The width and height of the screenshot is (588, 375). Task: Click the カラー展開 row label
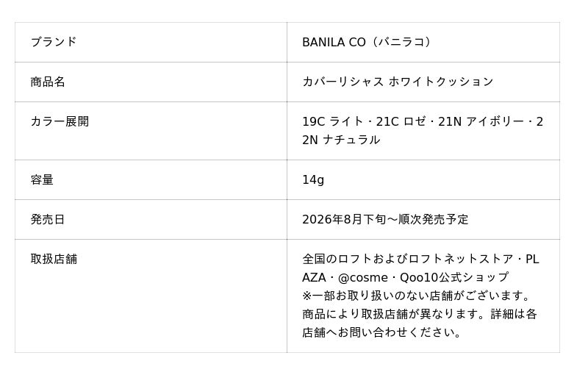point(60,121)
